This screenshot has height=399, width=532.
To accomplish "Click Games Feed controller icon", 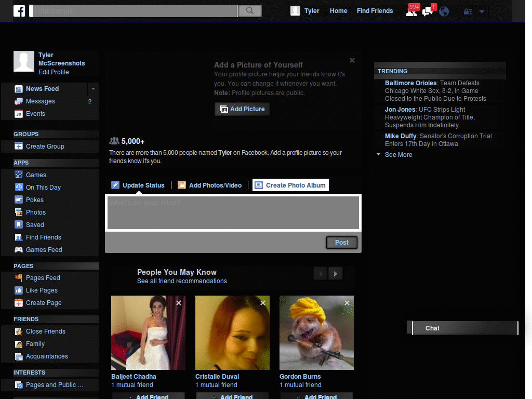I will [x=19, y=250].
